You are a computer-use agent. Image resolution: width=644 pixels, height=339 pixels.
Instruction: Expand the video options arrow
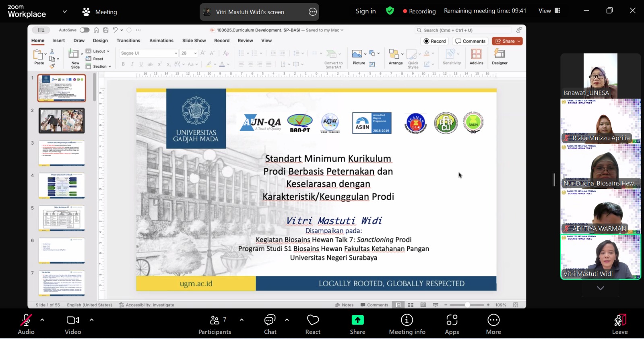coord(92,320)
